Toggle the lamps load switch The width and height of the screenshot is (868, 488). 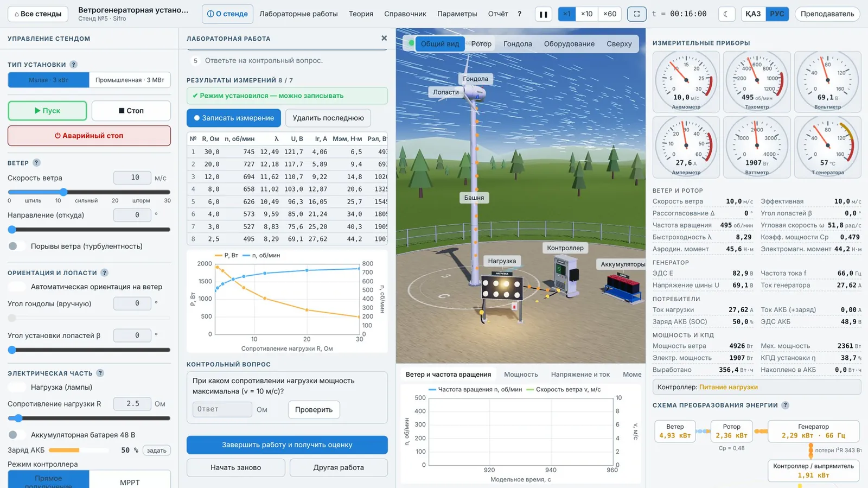click(17, 387)
